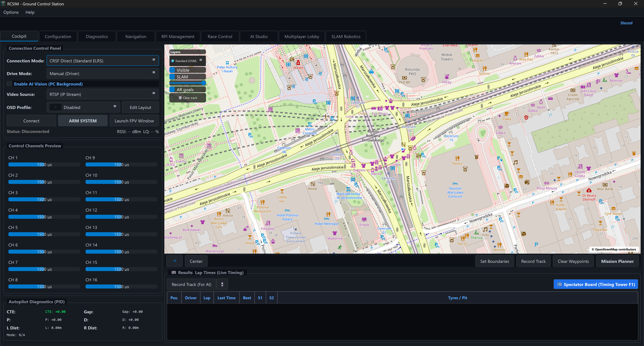Enable AI Vision (PC Background) checkbox
644x346 pixels.
click(x=9, y=84)
